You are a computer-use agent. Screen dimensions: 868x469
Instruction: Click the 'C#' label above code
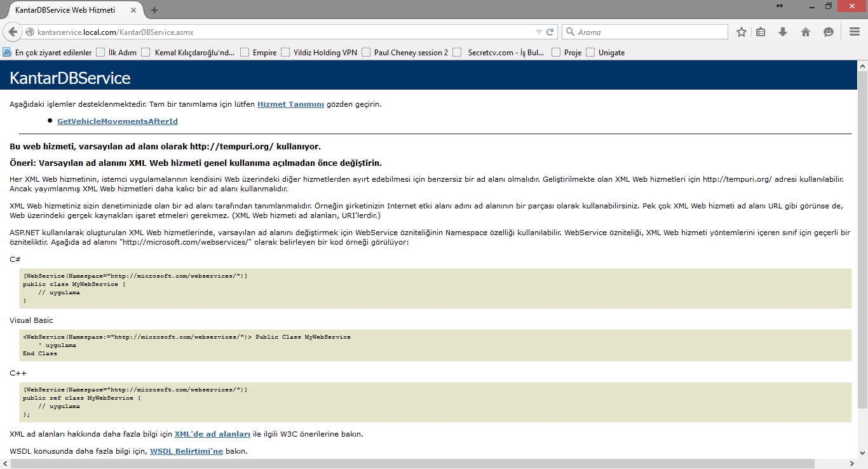click(15, 259)
